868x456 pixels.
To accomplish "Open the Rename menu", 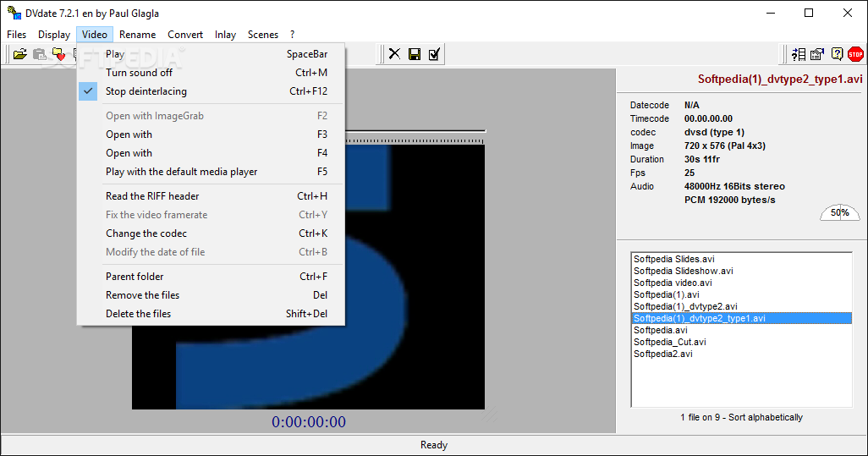I will (x=137, y=35).
